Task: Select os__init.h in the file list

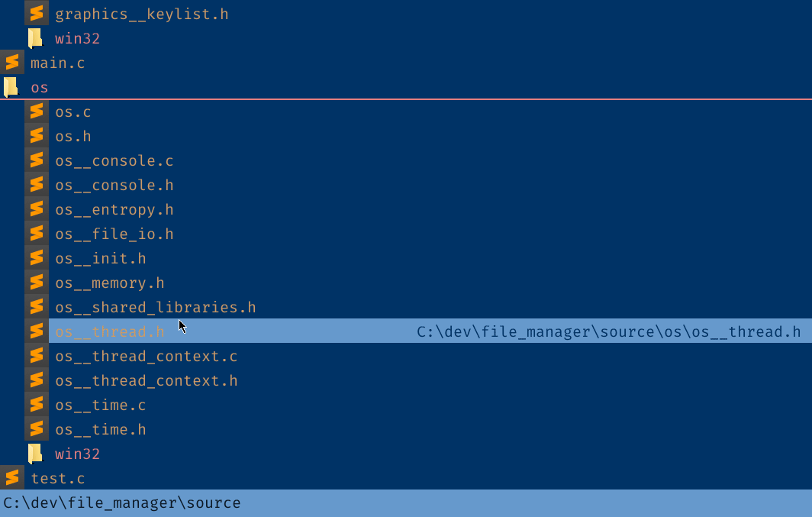Action: (x=101, y=258)
